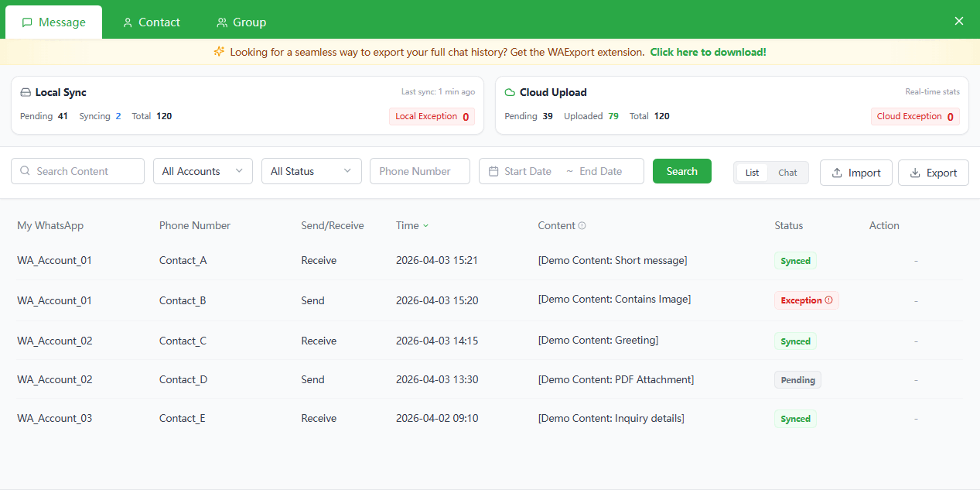Open the Contact tab
980x490 pixels.
coord(152,22)
